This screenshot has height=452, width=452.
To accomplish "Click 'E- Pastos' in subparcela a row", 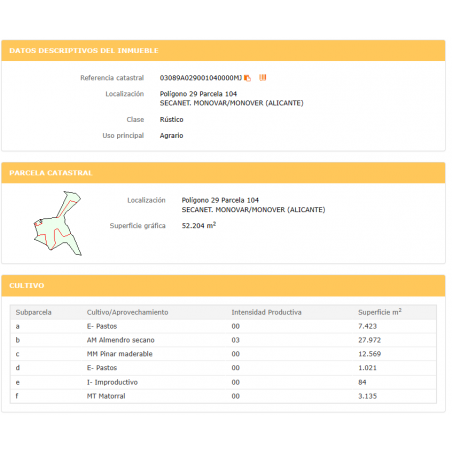I will 102,326.
